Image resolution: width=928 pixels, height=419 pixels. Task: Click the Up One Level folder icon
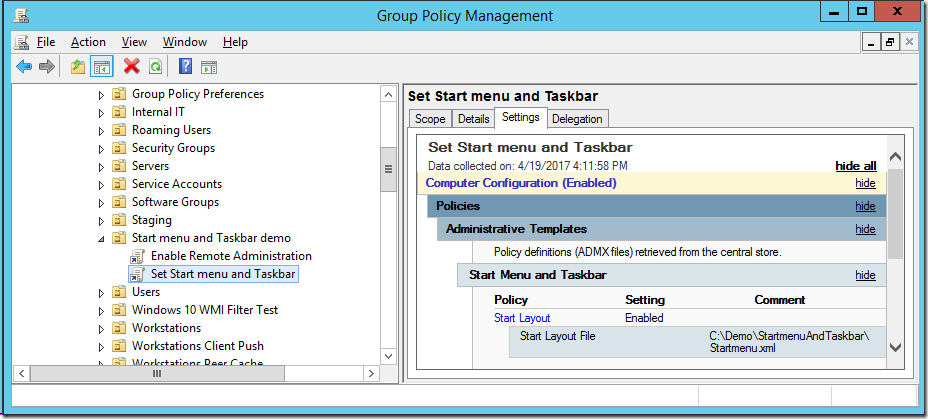coord(78,67)
